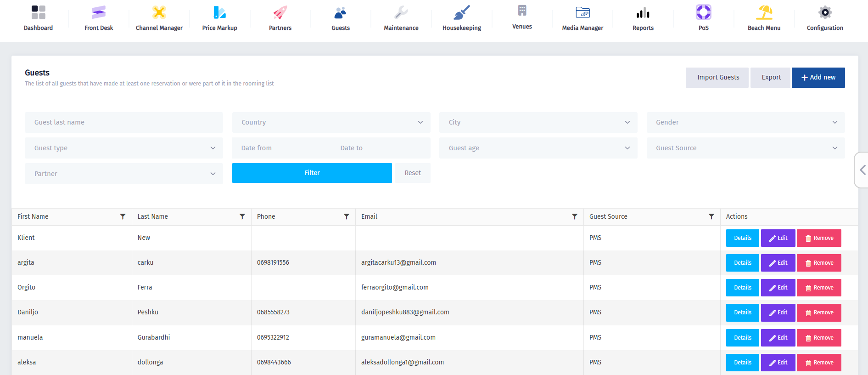The image size is (868, 375).
Task: Open the Housekeeping broom icon
Action: [461, 12]
